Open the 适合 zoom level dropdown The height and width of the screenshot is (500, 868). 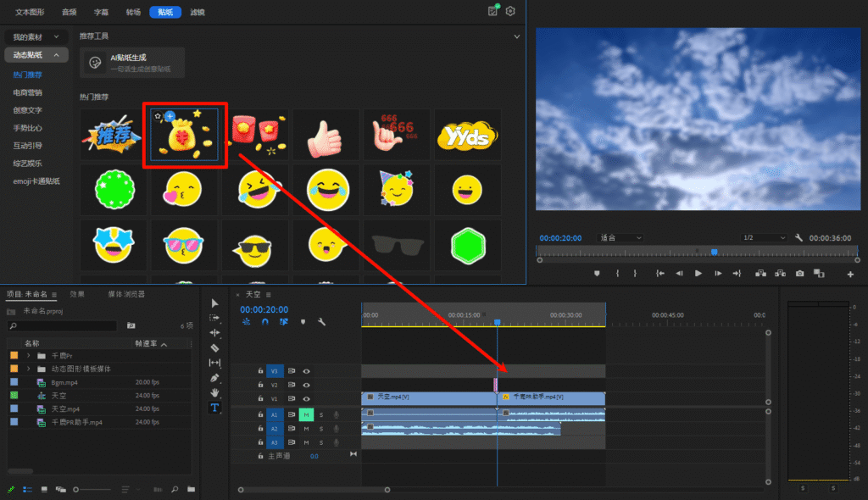coord(620,238)
